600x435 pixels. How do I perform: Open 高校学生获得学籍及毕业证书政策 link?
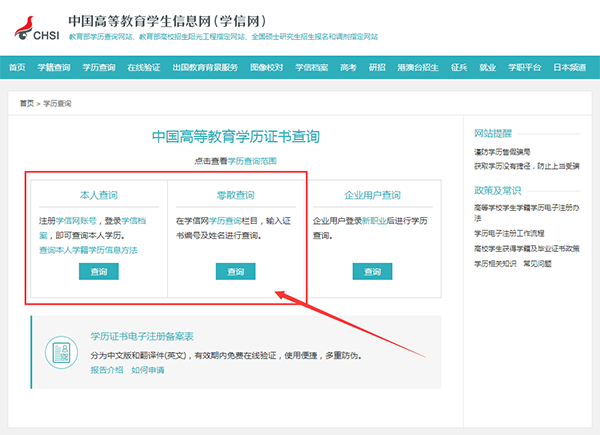(x=527, y=249)
